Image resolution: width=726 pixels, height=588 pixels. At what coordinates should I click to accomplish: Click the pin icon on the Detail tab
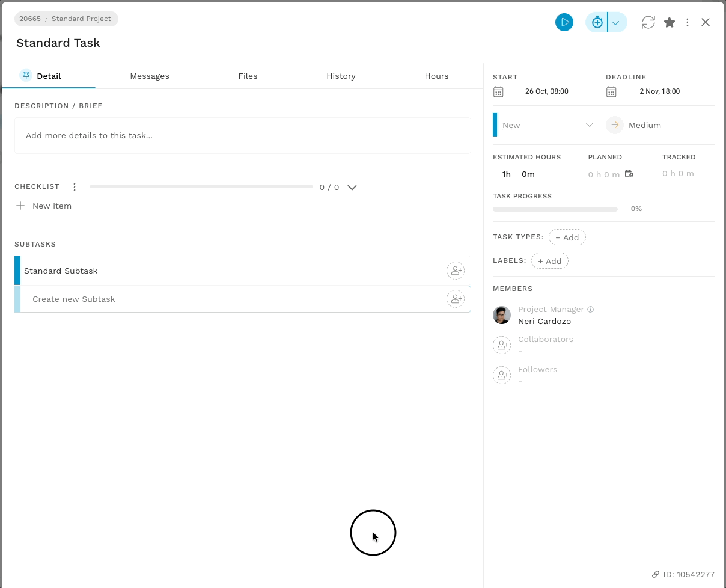25,75
